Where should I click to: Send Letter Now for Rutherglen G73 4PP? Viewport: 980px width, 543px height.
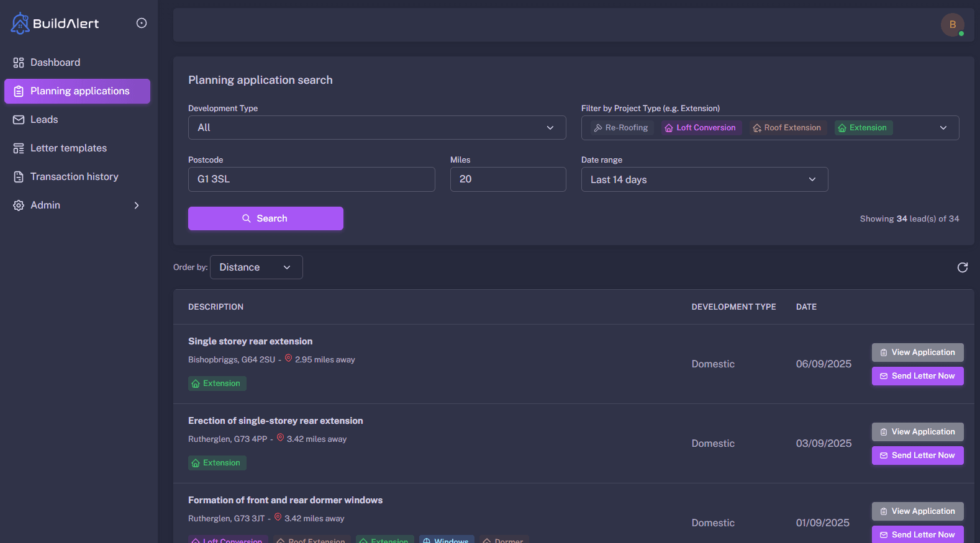click(x=917, y=455)
